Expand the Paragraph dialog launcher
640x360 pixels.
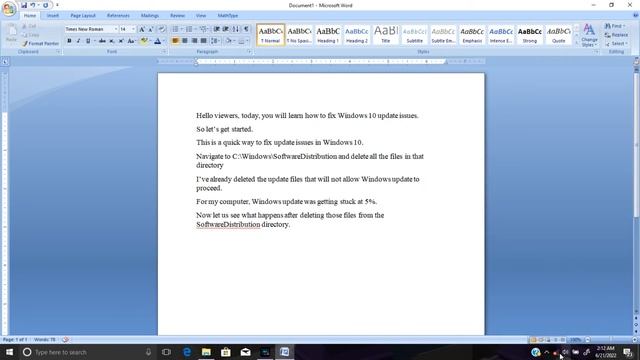point(249,52)
